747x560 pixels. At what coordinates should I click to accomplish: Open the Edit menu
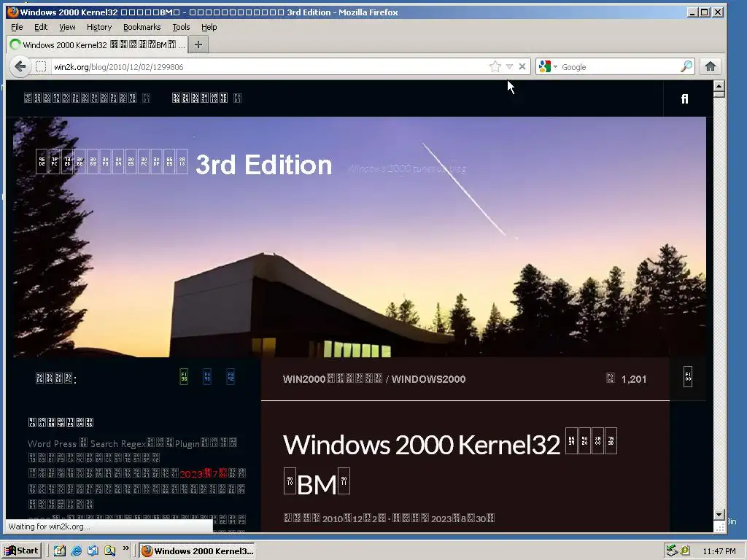41,27
